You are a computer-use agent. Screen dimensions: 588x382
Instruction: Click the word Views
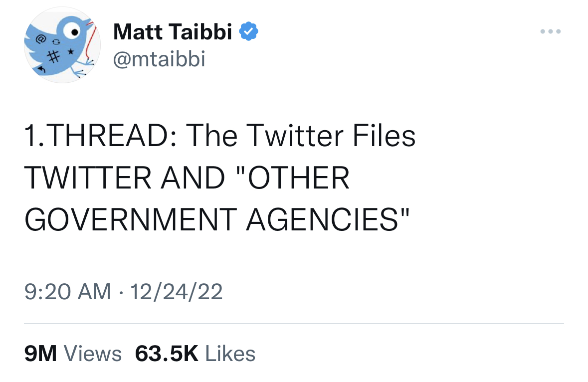pyautogui.click(x=93, y=354)
